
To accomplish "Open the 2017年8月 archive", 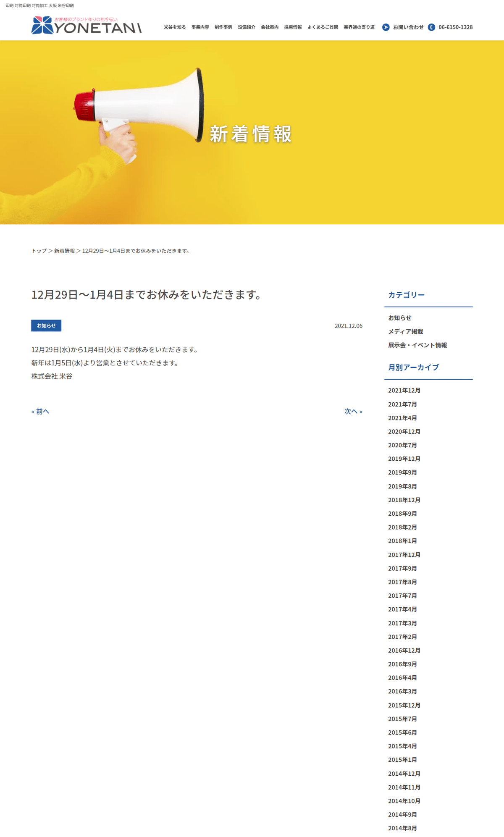I will coord(402,582).
